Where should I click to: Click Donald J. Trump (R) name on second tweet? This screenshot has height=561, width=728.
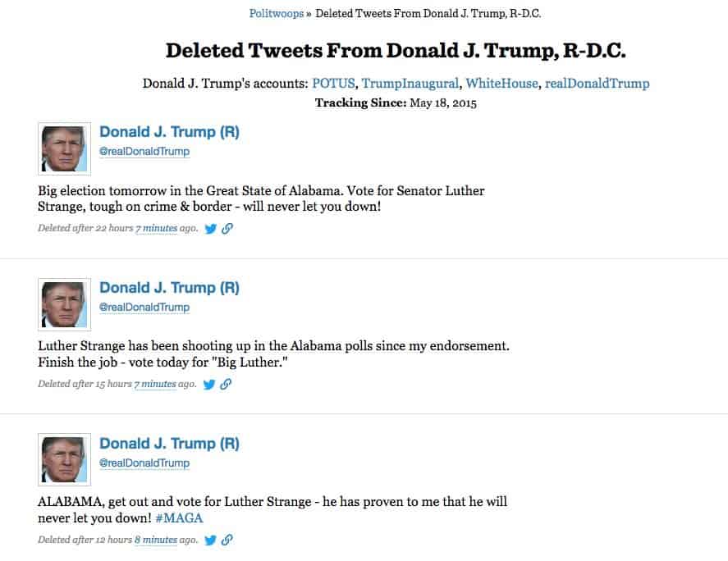pyautogui.click(x=169, y=288)
